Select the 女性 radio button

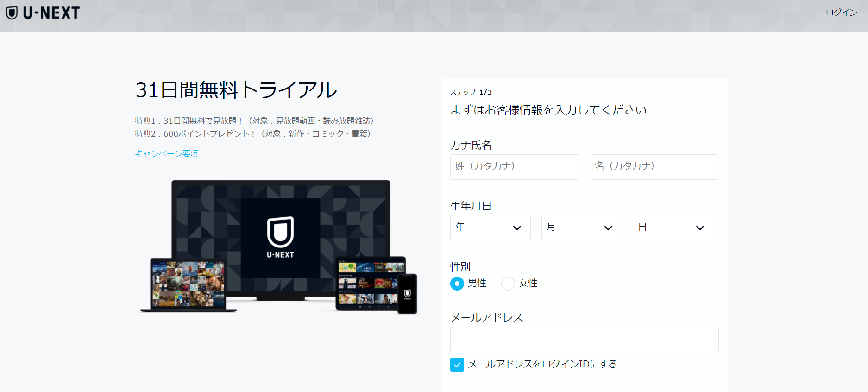coord(508,284)
